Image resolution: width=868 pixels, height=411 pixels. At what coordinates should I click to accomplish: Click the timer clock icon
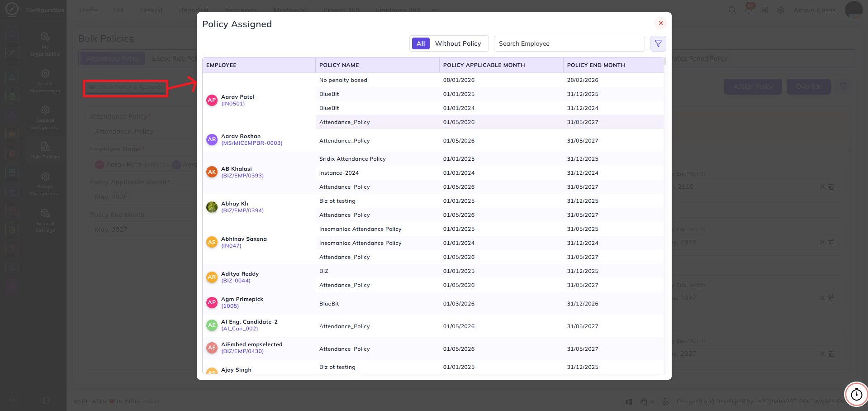(x=856, y=394)
